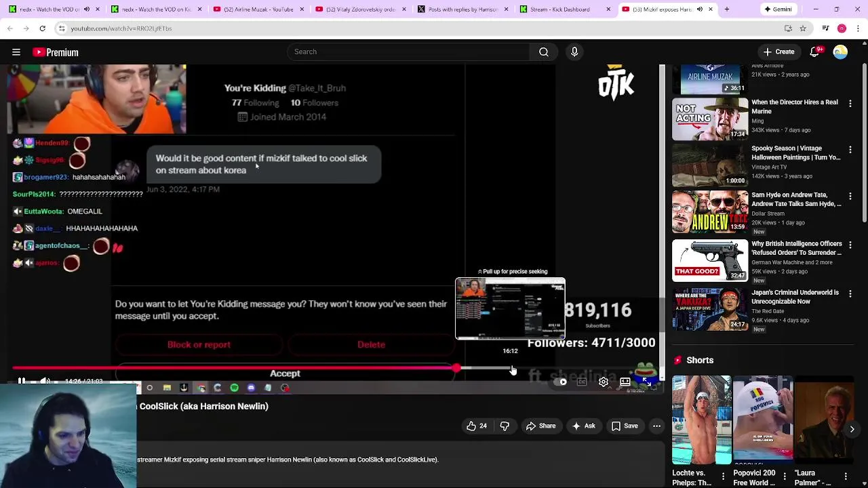868x488 pixels.
Task: Open the YouTube account avatar menu
Action: point(840,52)
